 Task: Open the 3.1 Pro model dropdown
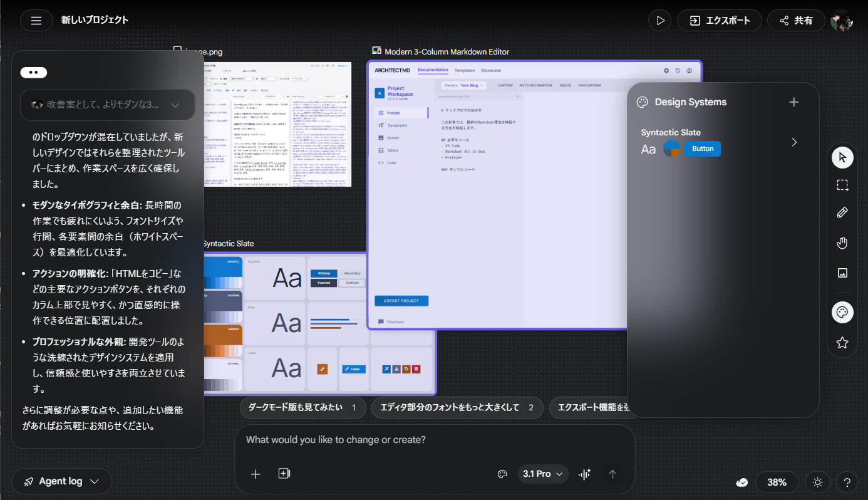pos(543,474)
